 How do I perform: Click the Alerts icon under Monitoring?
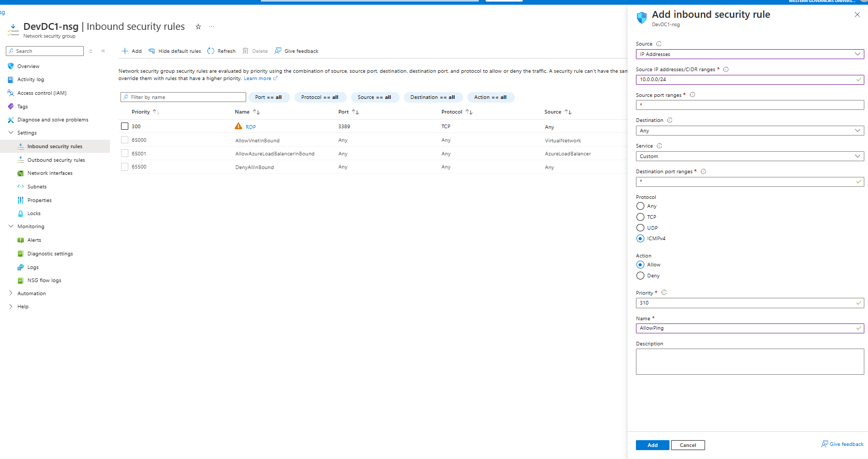click(20, 240)
